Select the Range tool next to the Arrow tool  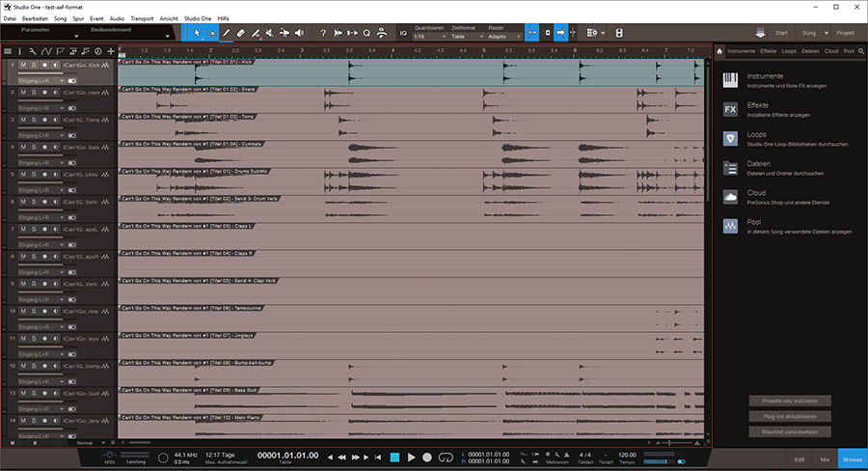pos(211,33)
